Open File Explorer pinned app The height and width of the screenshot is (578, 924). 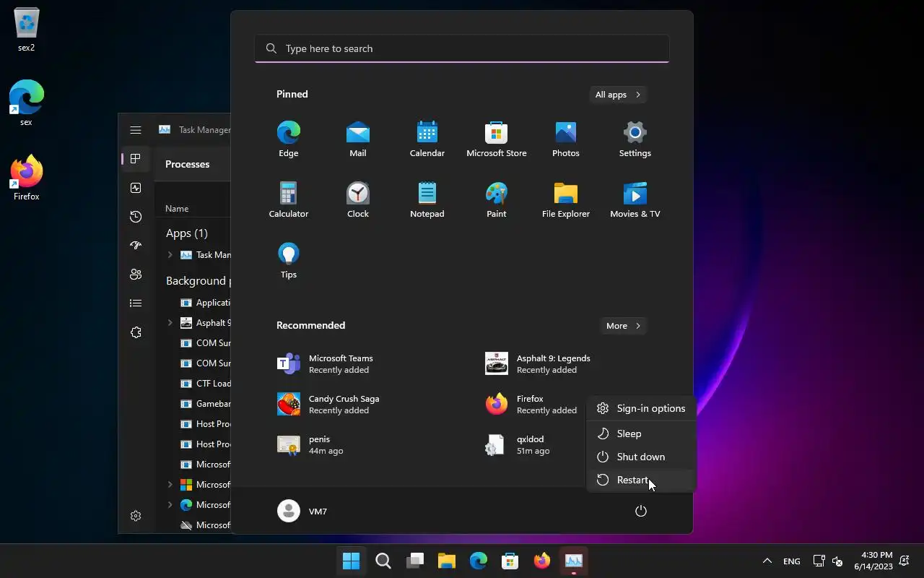click(x=565, y=200)
